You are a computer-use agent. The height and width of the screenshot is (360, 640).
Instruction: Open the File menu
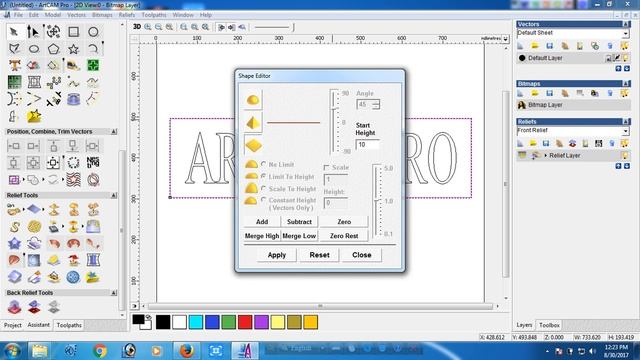18,15
